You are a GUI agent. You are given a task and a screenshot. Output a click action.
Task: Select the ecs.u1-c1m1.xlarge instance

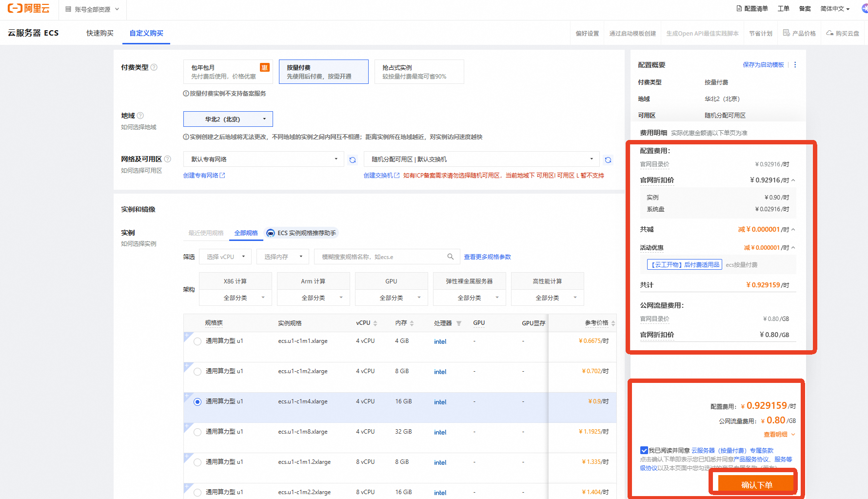pyautogui.click(x=197, y=341)
